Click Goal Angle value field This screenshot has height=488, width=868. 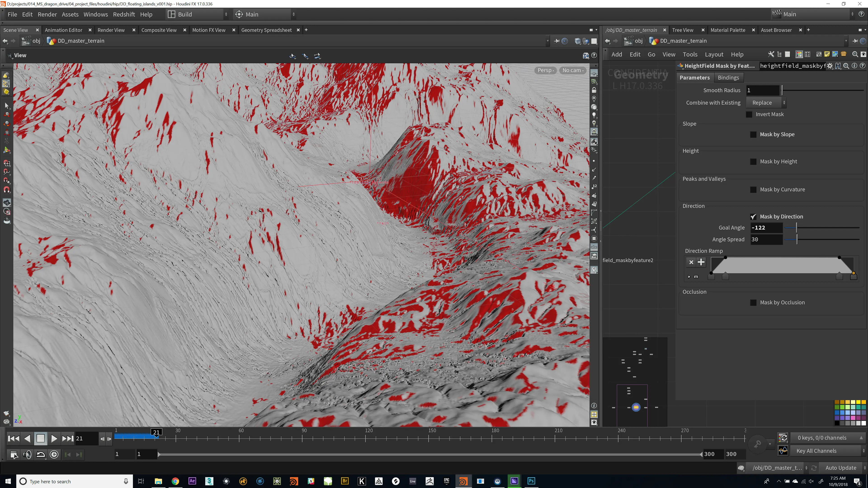coord(766,228)
